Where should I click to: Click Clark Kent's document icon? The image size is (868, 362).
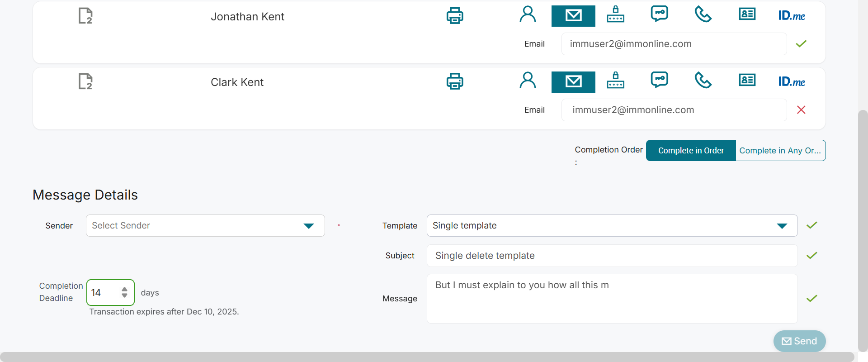coord(85,81)
